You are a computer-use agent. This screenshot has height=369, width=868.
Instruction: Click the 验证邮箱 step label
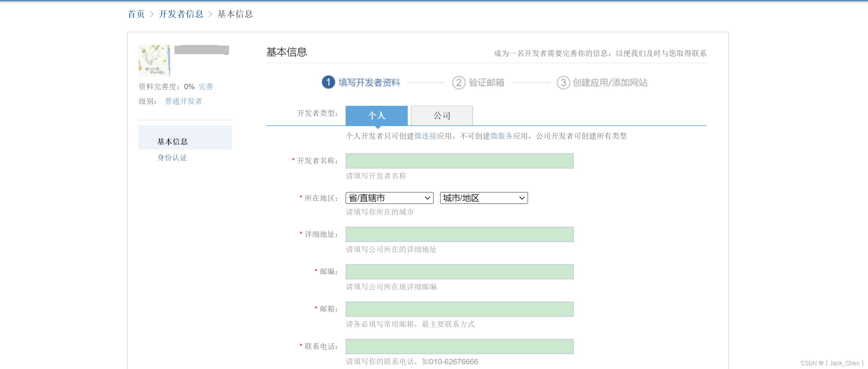486,83
